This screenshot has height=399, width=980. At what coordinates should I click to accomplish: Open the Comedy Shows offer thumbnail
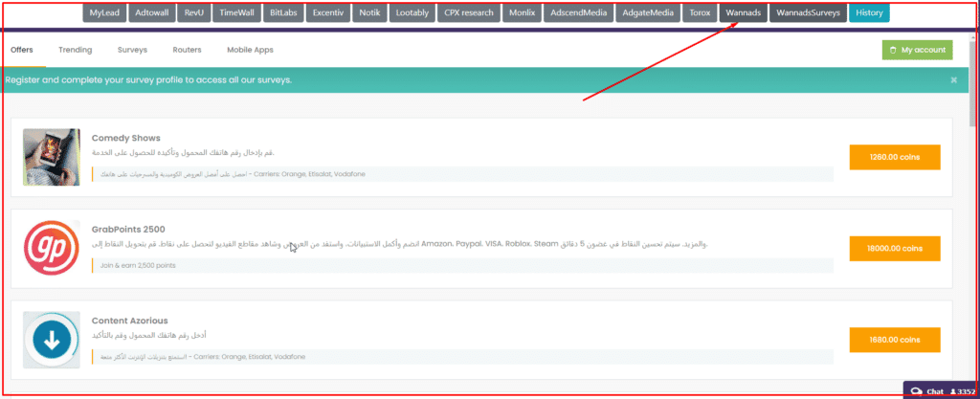(x=52, y=157)
